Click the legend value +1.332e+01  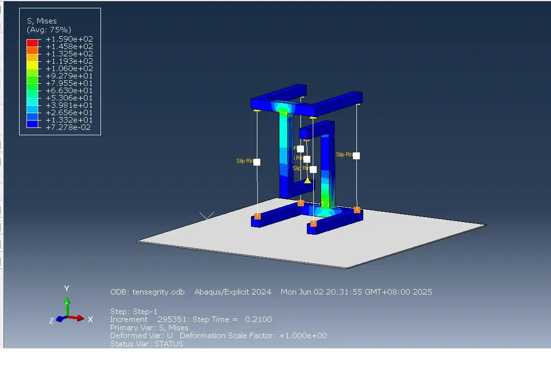(x=69, y=120)
